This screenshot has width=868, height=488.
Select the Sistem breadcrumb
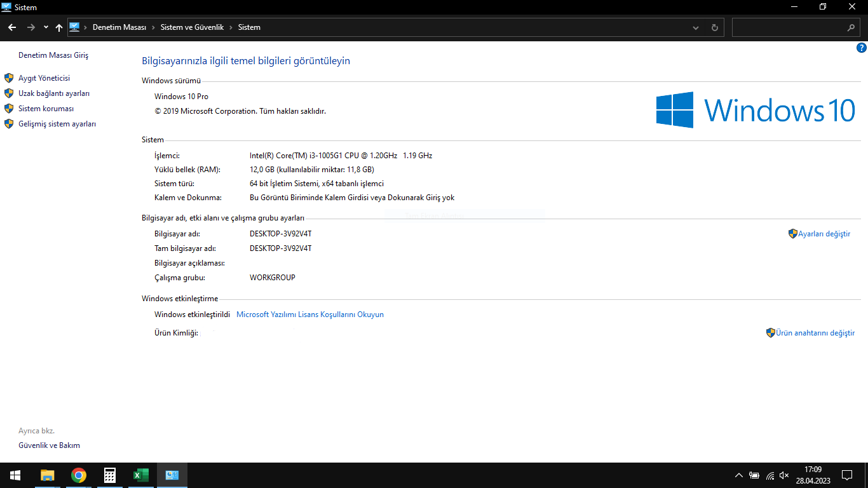[249, 27]
